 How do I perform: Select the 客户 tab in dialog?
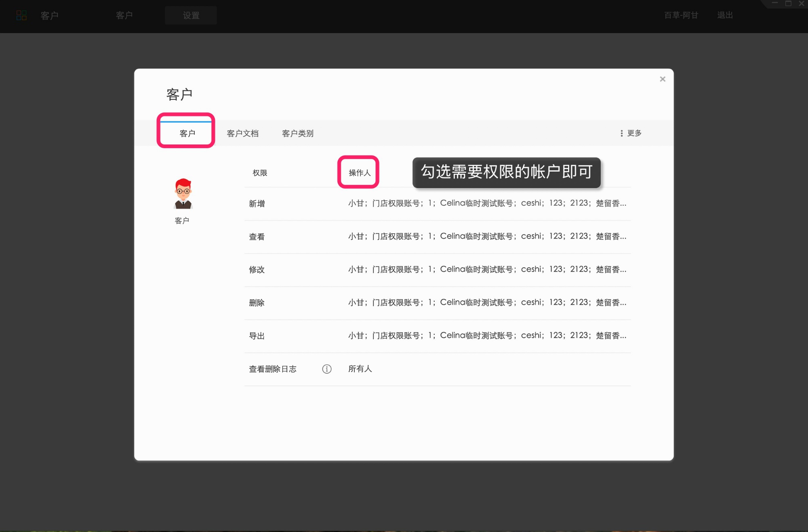[x=187, y=134]
